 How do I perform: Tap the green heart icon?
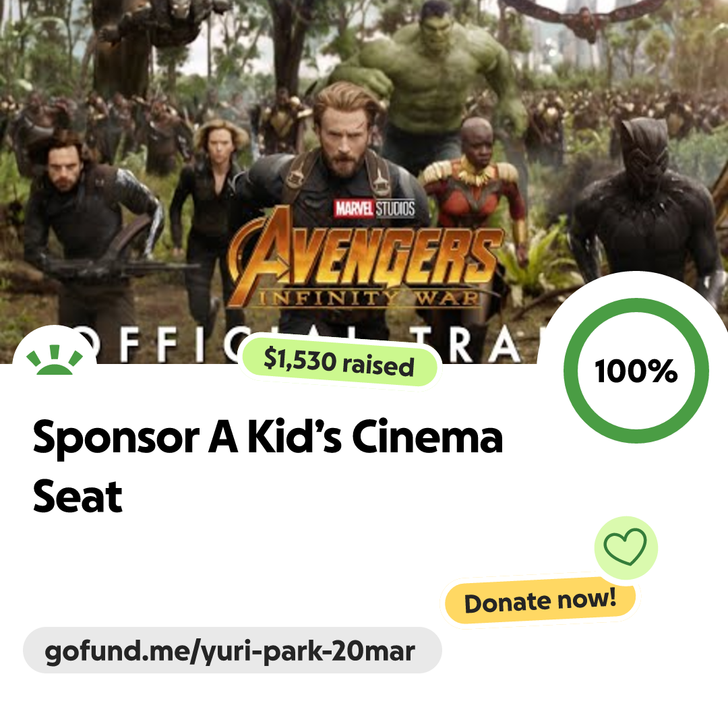(x=625, y=548)
